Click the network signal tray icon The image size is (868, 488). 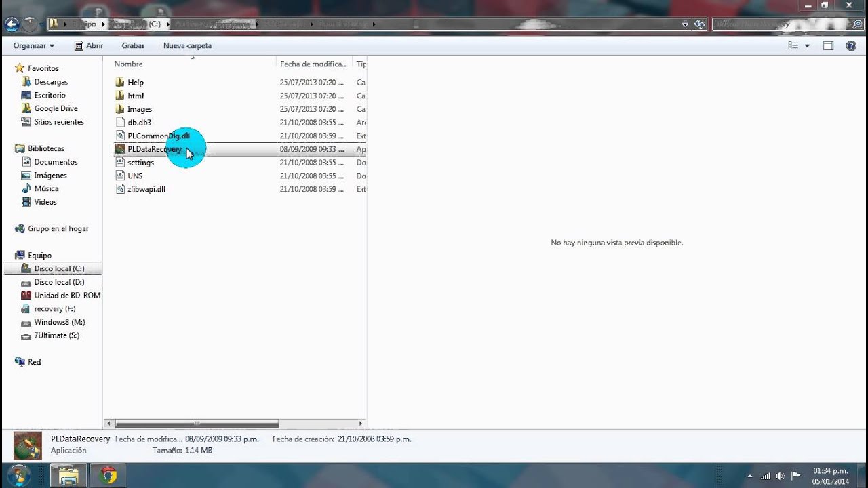(x=766, y=476)
